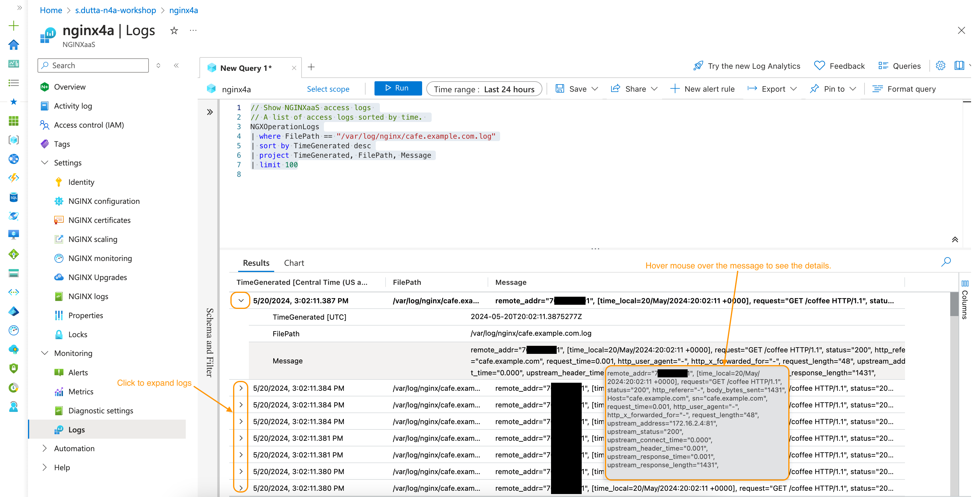Expand the Automation menu group
Image resolution: width=980 pixels, height=497 pixels.
tap(45, 448)
